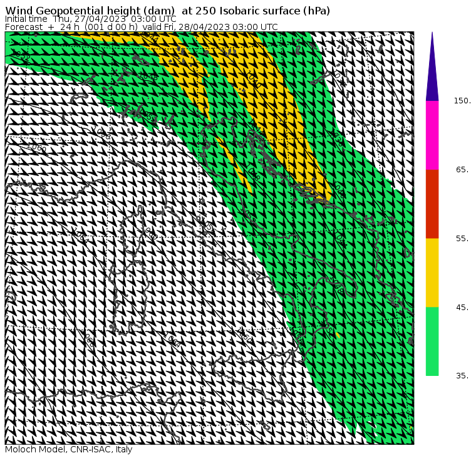The width and height of the screenshot is (476, 458).
Task: Click the legend value "55."
Action: coord(463,239)
